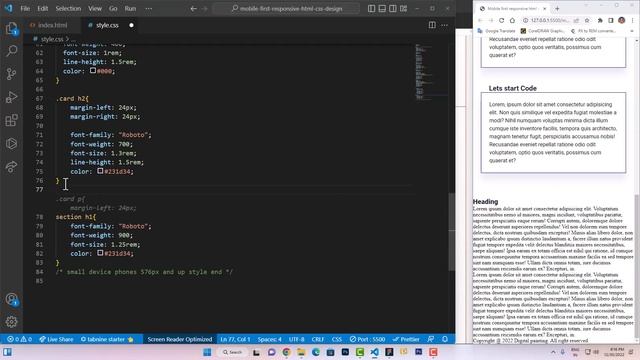Click unsaved dot on style.css tab
The height and width of the screenshot is (360, 640).
131,25
